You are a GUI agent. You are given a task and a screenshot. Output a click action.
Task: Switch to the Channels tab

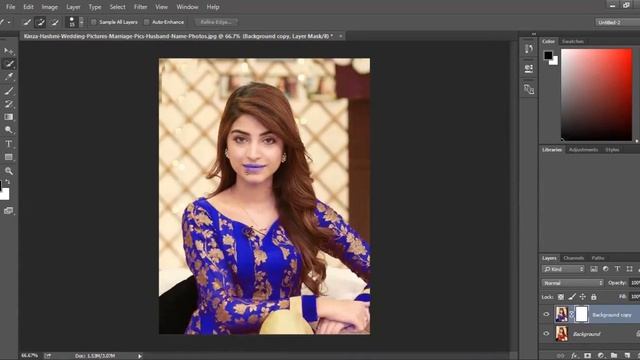573,258
